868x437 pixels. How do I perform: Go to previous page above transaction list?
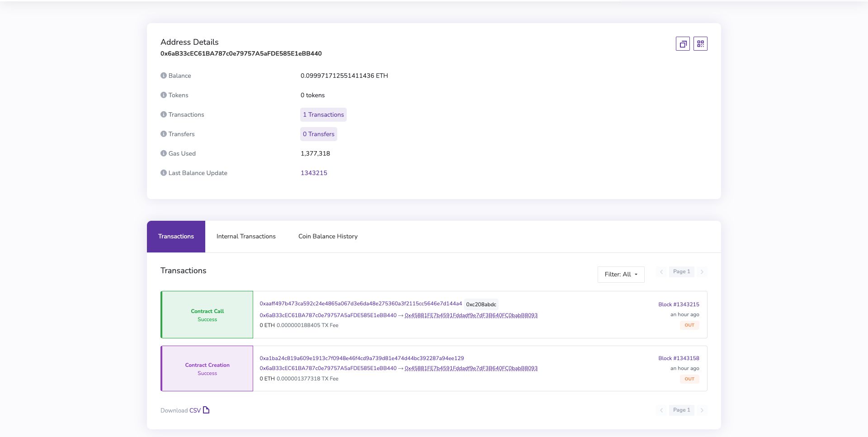(x=661, y=272)
